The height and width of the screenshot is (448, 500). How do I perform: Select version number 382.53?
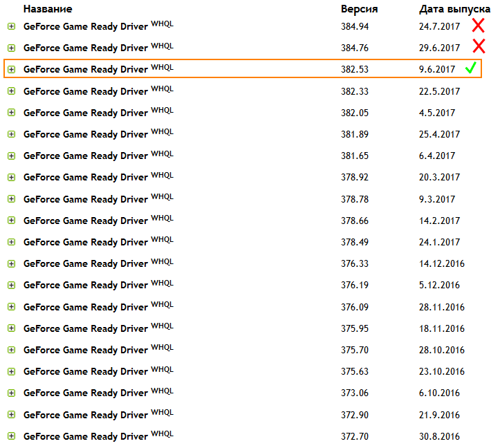[x=355, y=70]
